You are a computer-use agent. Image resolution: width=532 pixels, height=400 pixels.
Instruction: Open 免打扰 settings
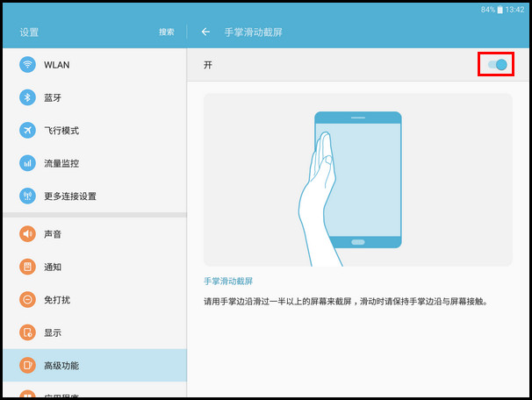click(95, 300)
